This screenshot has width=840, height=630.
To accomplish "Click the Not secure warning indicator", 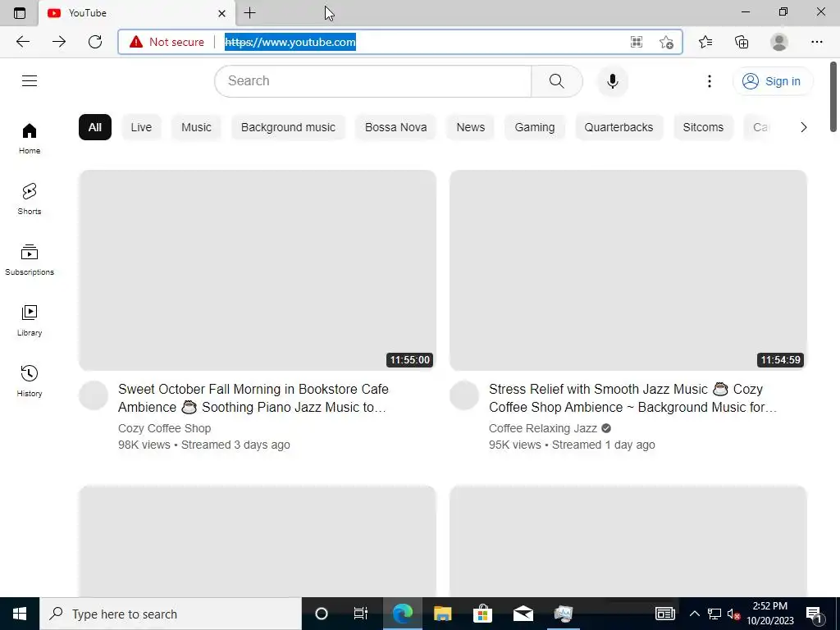I will click(167, 42).
